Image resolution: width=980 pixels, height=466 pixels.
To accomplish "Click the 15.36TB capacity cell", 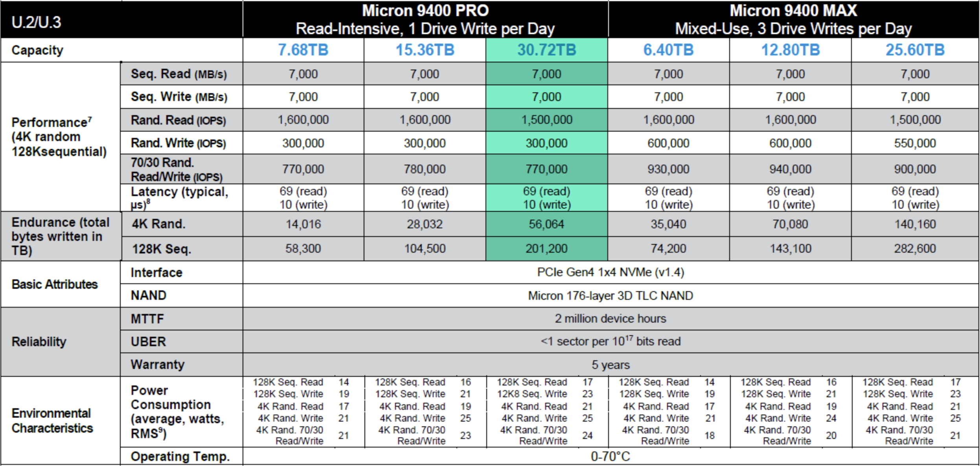I will 425,50.
